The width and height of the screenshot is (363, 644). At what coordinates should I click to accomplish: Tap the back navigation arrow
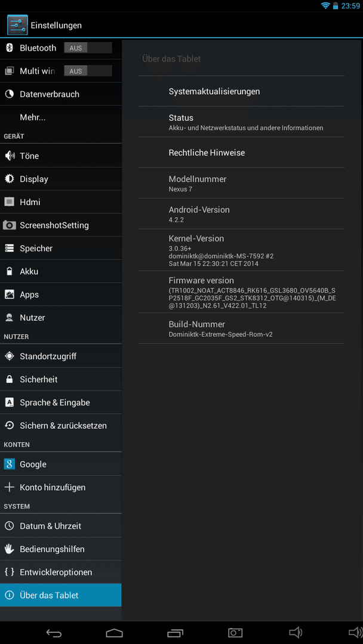click(54, 633)
